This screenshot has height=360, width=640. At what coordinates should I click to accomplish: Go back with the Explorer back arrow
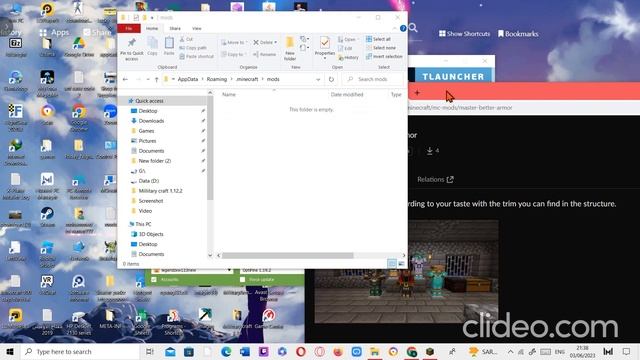click(x=125, y=79)
